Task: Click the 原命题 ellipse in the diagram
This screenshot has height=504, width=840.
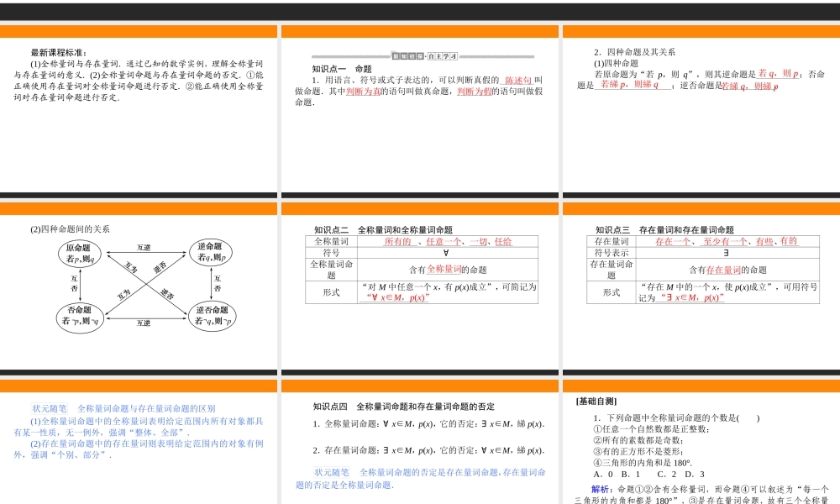Action: [80, 254]
